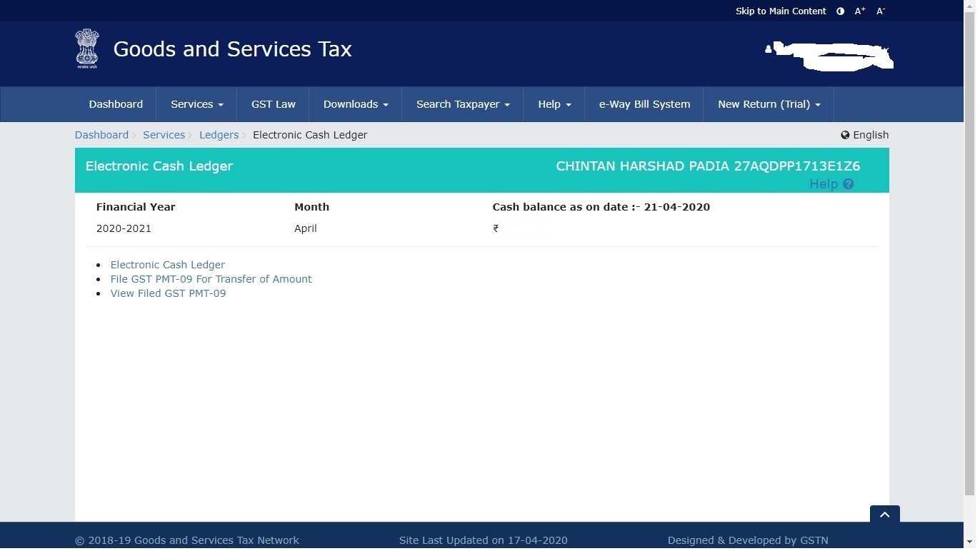The width and height of the screenshot is (980, 551).
Task: Click the user profile icon
Action: pyautogui.click(x=769, y=49)
